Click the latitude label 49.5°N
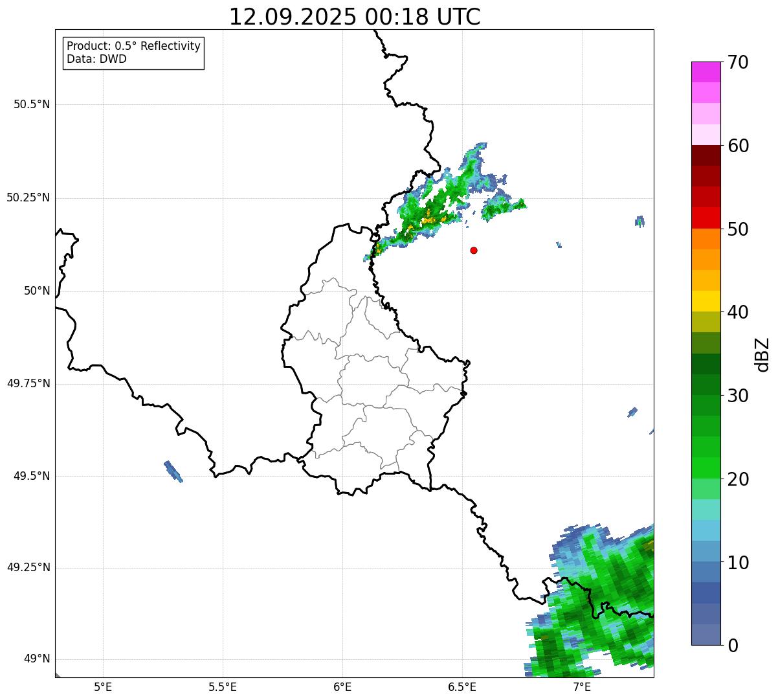The height and width of the screenshot is (700, 778). [x=32, y=476]
